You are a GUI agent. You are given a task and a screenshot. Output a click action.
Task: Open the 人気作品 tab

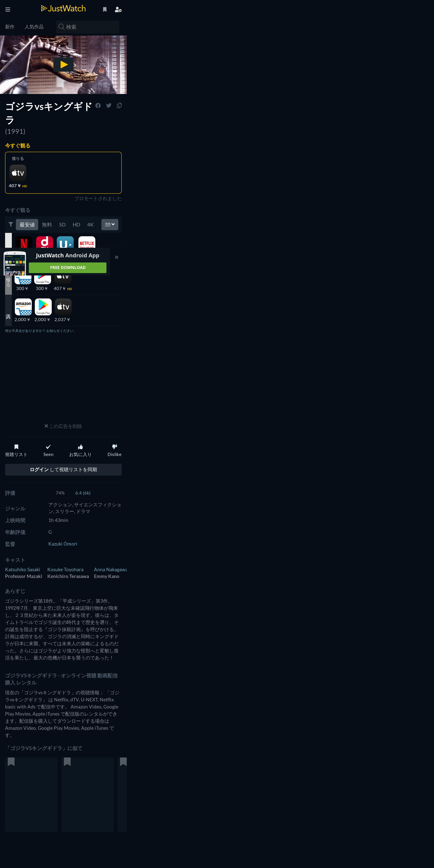click(34, 27)
